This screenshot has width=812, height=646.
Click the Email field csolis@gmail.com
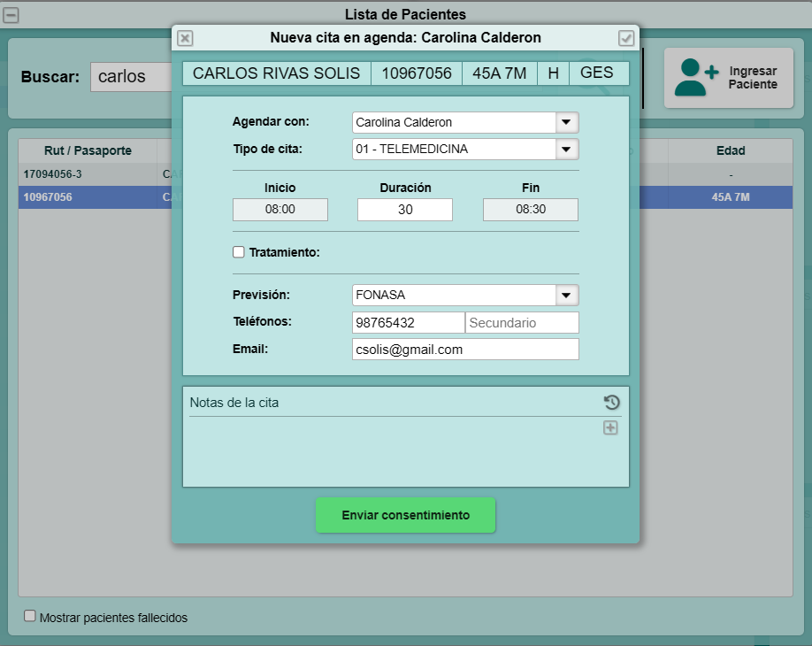tap(465, 350)
